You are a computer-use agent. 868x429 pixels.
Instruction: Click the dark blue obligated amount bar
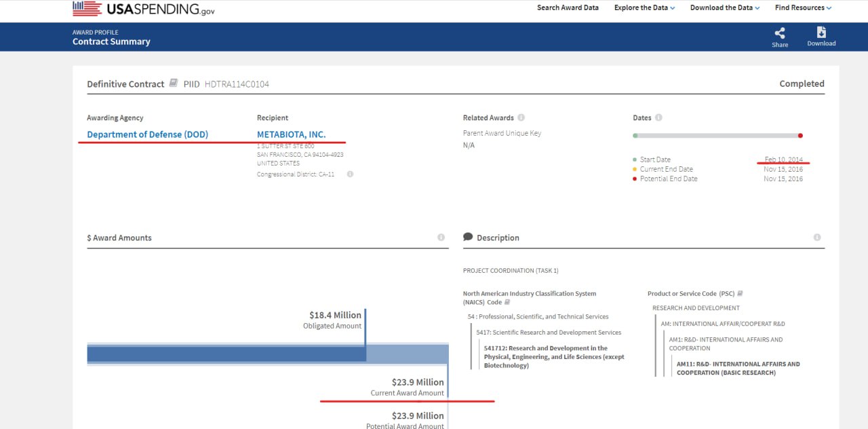pos(226,354)
